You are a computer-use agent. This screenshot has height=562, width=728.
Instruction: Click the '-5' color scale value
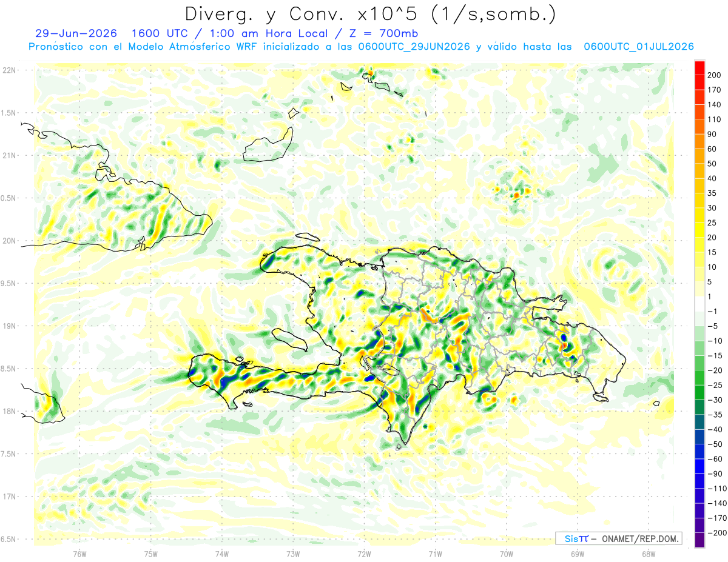[x=712, y=326]
